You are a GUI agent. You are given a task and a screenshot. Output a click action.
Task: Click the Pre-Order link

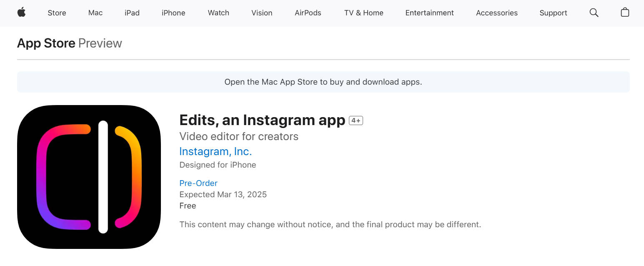point(198,183)
